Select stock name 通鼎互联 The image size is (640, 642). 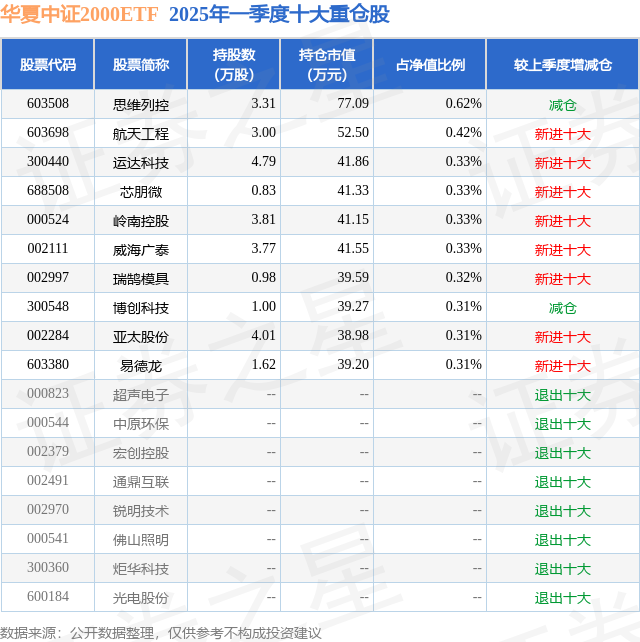pyautogui.click(x=141, y=483)
